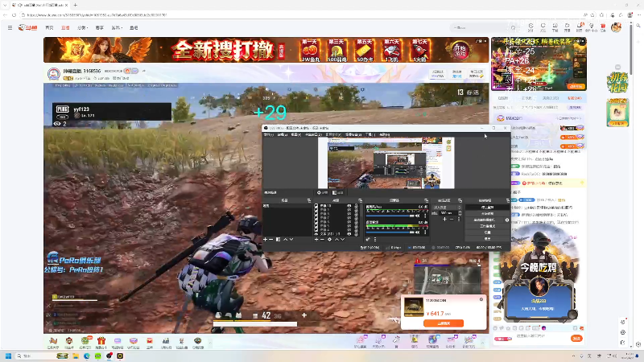Viewport: 644px width, 362px height.
Task: Open the first menu (文件) in OBS menu bar
Action: (x=269, y=134)
